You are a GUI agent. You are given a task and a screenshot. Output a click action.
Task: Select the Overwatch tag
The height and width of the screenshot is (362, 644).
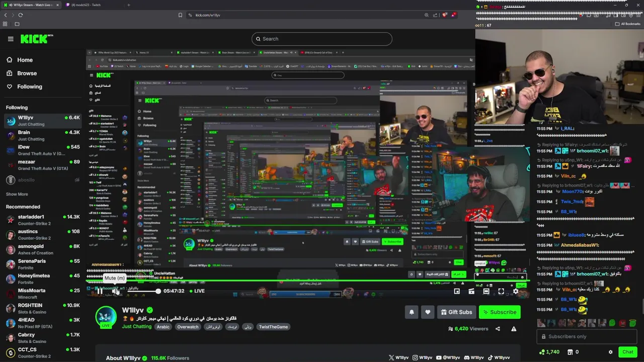[188, 327]
